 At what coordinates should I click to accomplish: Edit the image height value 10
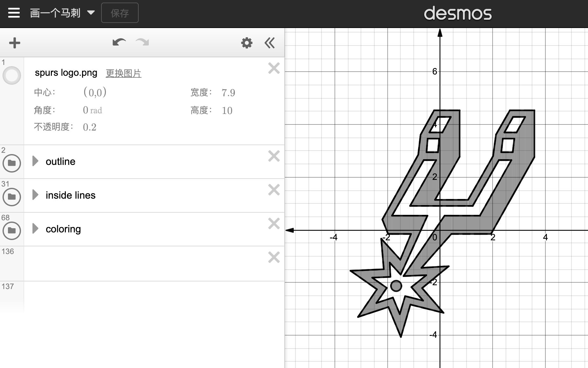coord(227,110)
